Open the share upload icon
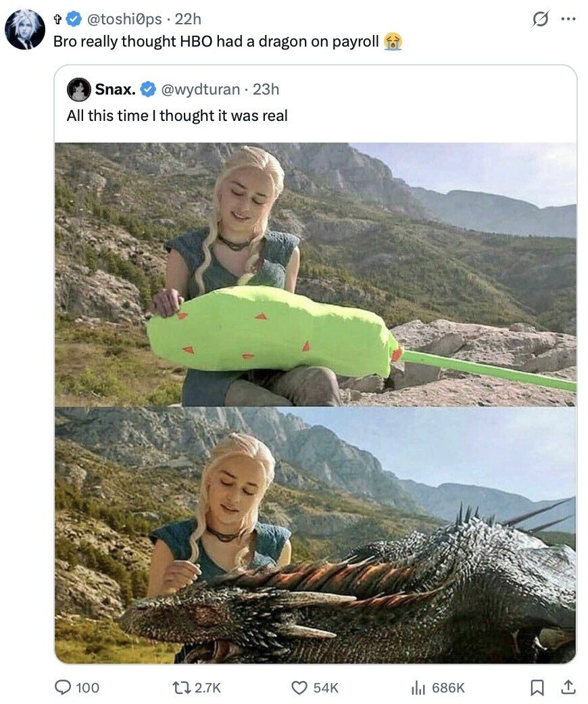Image resolution: width=588 pixels, height=704 pixels. click(568, 687)
